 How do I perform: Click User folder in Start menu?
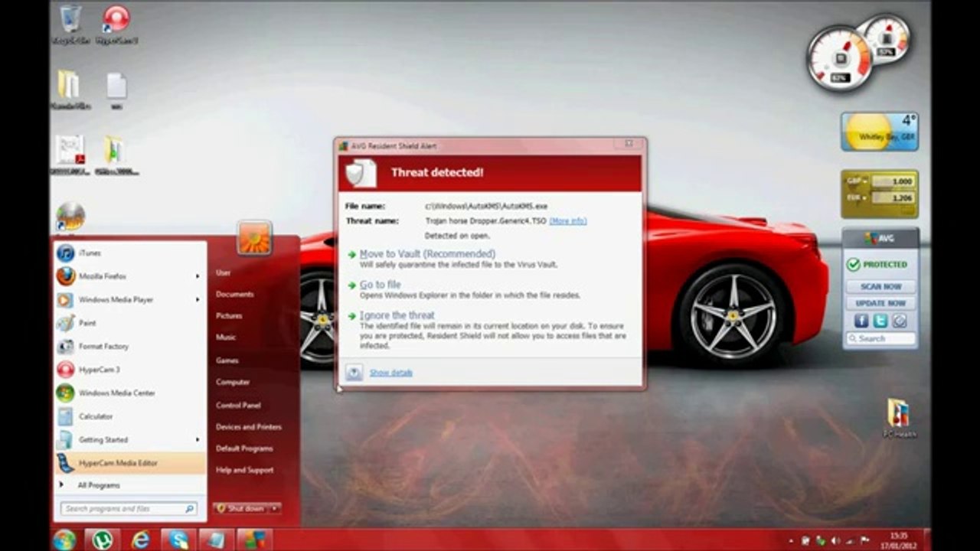[223, 273]
